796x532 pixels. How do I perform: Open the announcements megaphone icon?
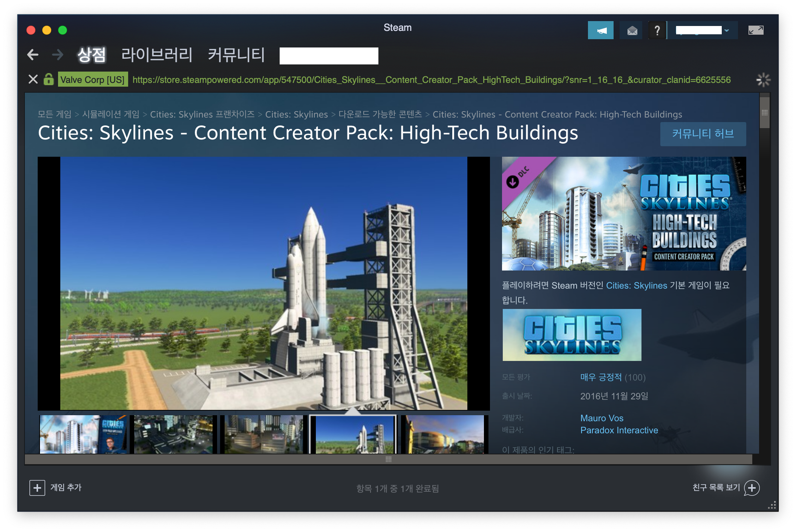[x=600, y=31]
